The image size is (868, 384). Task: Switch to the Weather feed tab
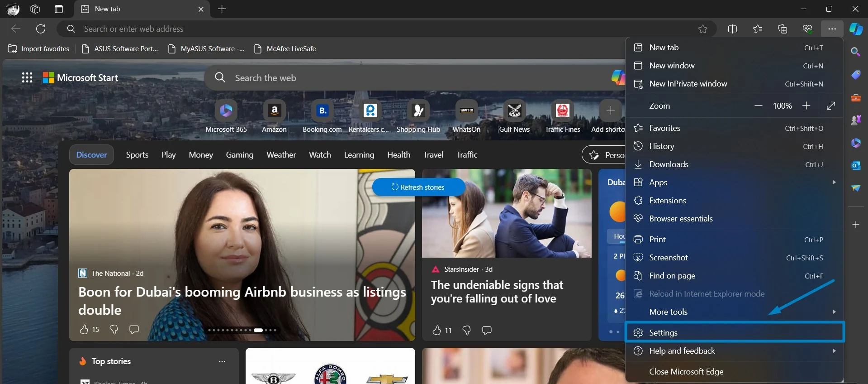click(x=281, y=155)
